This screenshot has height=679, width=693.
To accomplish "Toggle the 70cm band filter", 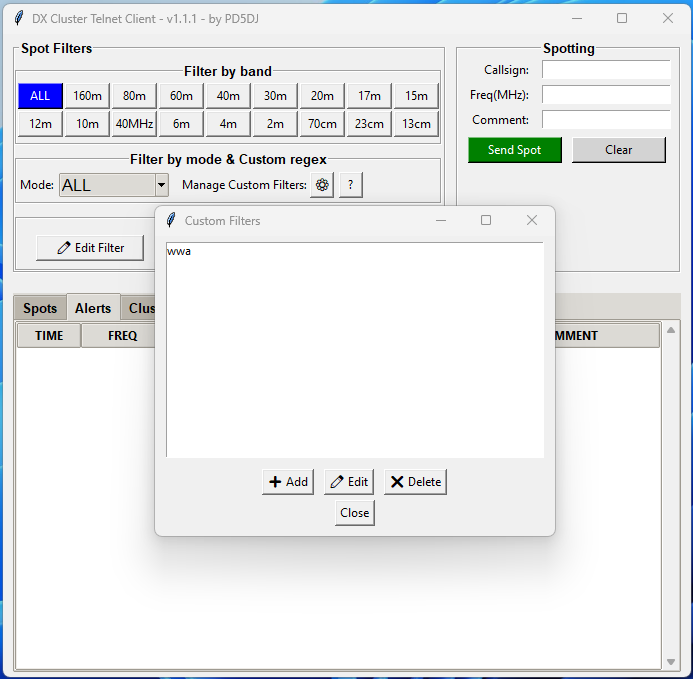I will 322,124.
